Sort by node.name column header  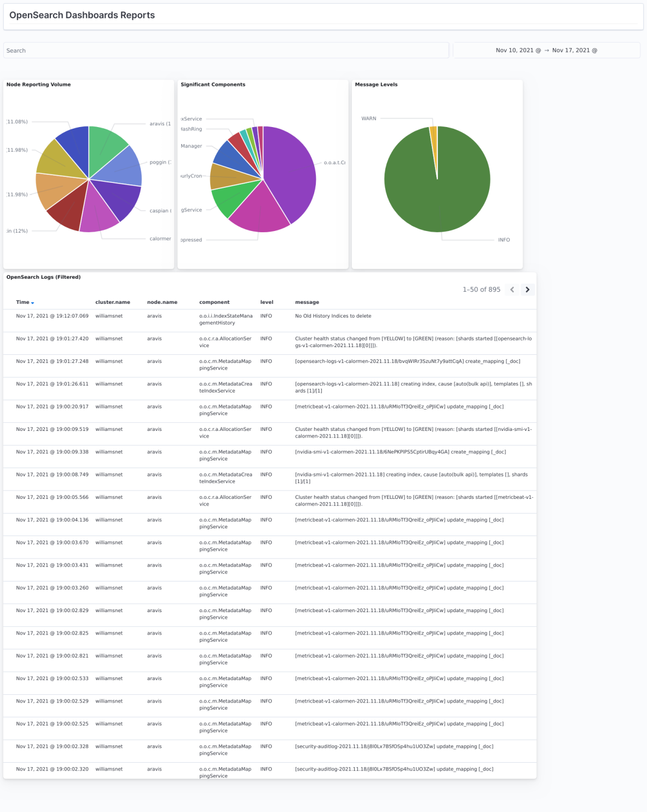(162, 302)
